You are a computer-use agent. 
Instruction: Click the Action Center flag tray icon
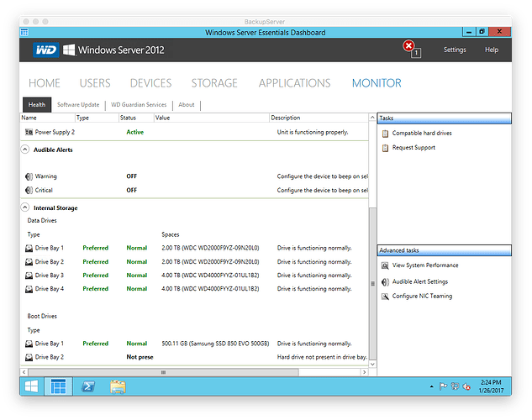coord(443,386)
